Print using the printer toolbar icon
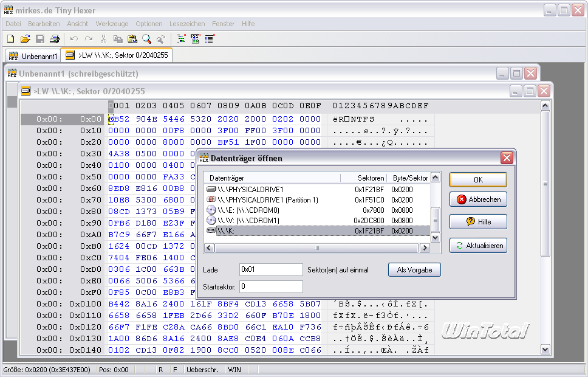Viewport: 588px width, 377px height. (x=54, y=39)
